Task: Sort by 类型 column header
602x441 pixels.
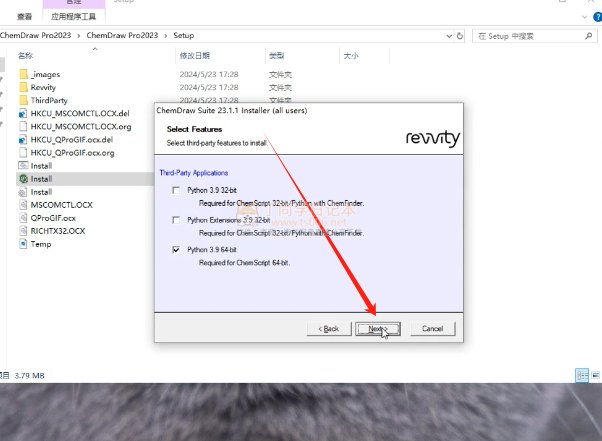Action: [276, 56]
